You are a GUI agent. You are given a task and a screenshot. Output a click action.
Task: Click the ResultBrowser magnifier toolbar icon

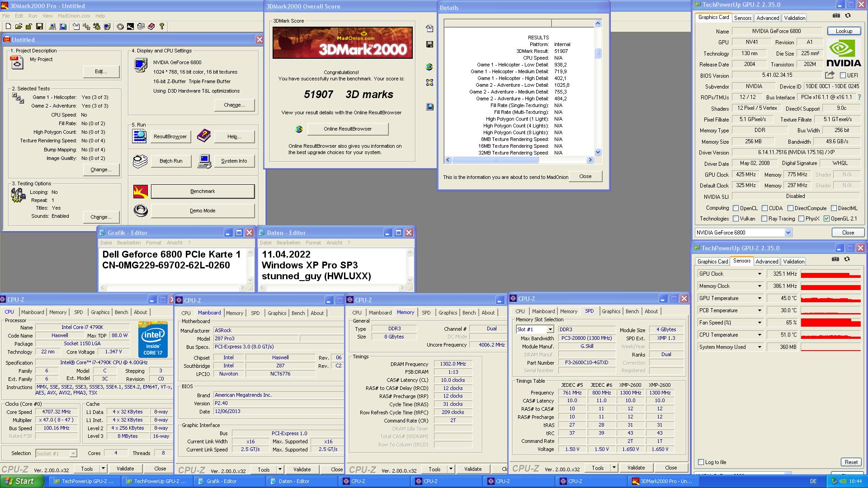click(63, 27)
